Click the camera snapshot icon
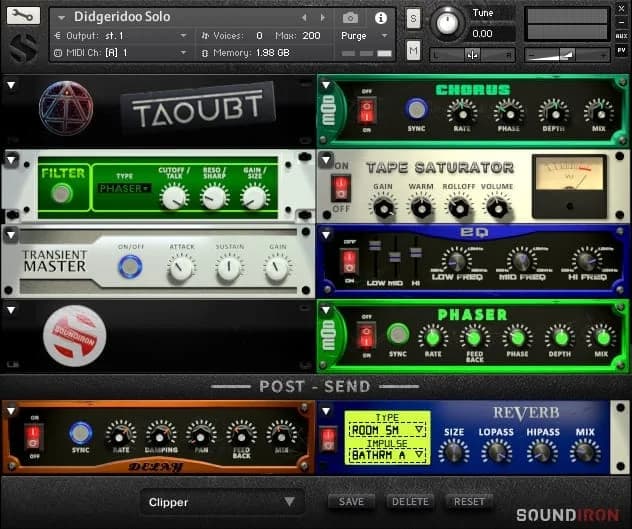The height and width of the screenshot is (529, 632). click(x=350, y=18)
